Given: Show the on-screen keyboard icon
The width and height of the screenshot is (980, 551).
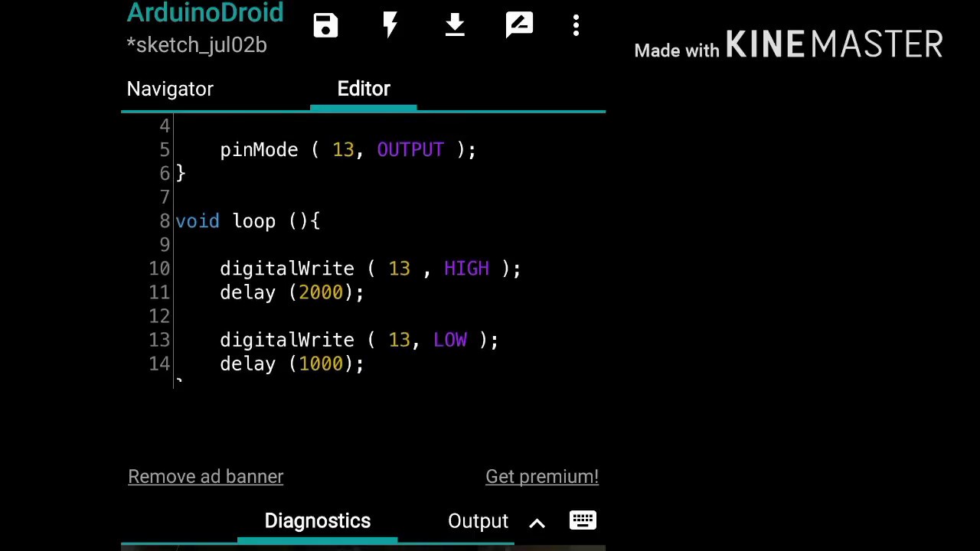Looking at the screenshot, I should click(583, 520).
